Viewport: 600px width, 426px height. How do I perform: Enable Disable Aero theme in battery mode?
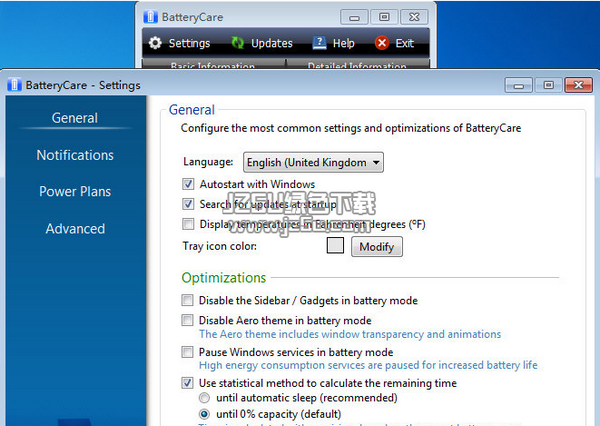[x=188, y=320]
